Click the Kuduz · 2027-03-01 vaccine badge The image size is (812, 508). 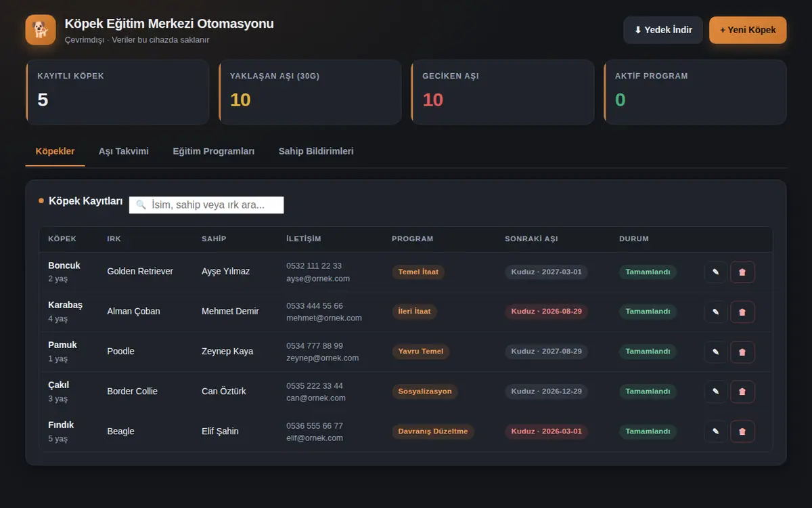point(546,272)
